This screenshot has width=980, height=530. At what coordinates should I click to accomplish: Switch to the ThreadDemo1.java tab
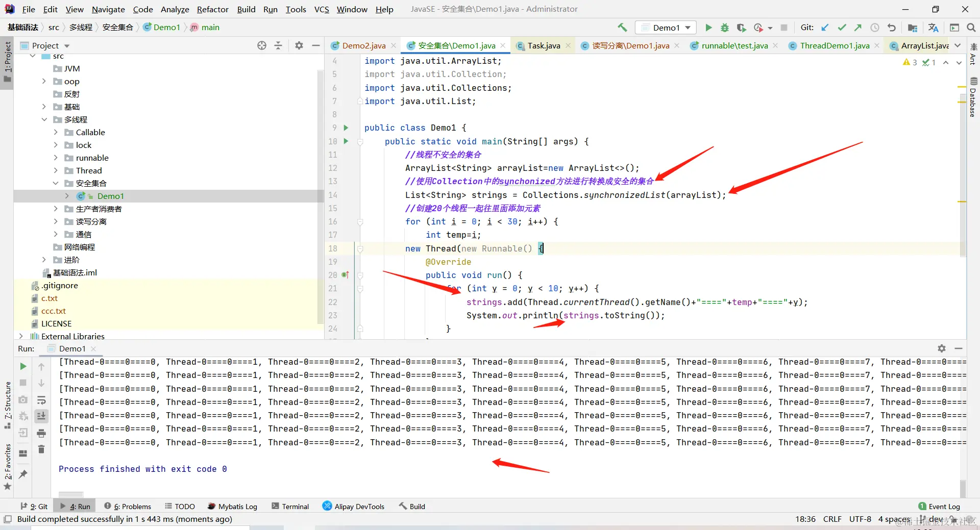tap(835, 45)
